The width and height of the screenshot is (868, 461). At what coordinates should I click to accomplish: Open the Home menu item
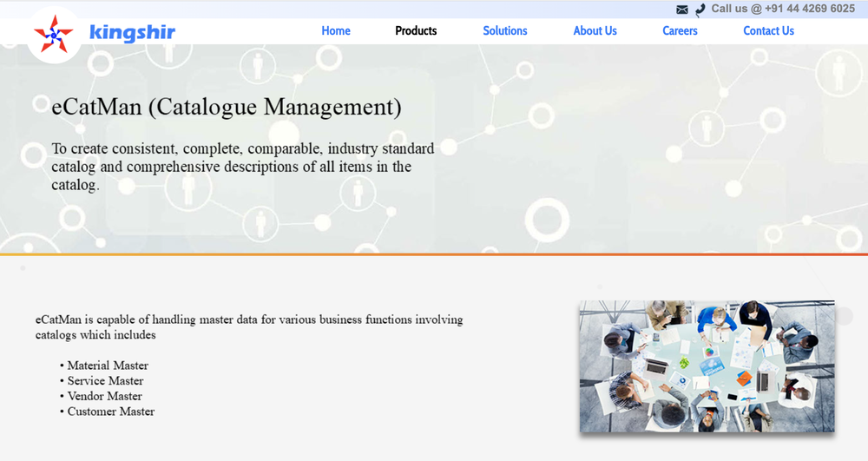(336, 31)
